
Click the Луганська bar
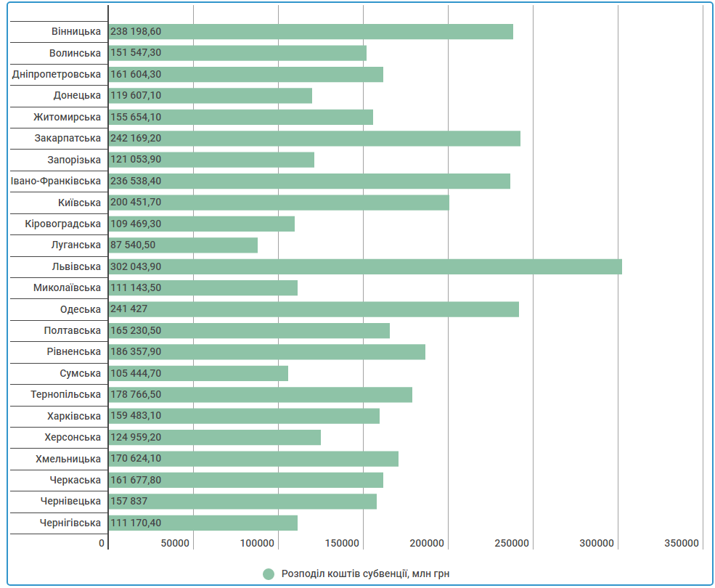click(183, 245)
